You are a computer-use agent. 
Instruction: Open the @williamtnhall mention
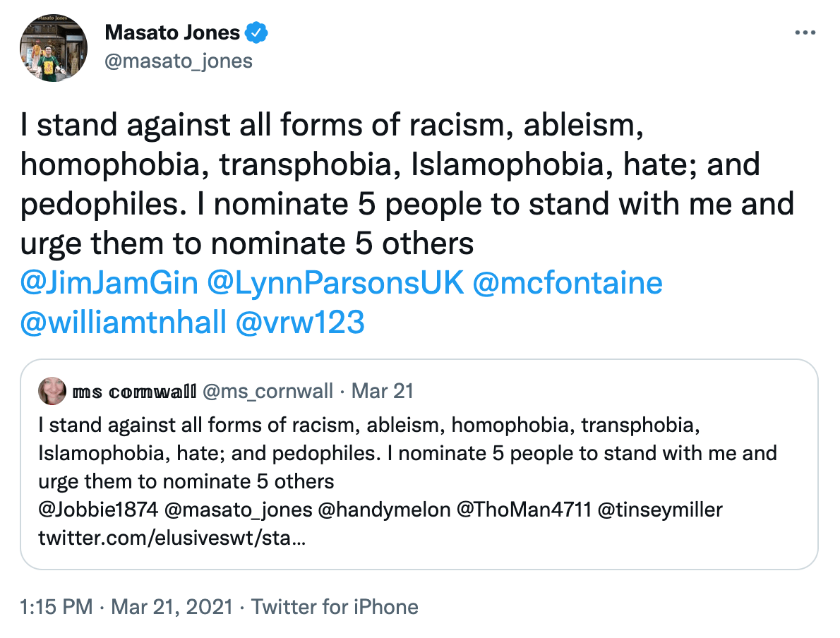pos(124,322)
